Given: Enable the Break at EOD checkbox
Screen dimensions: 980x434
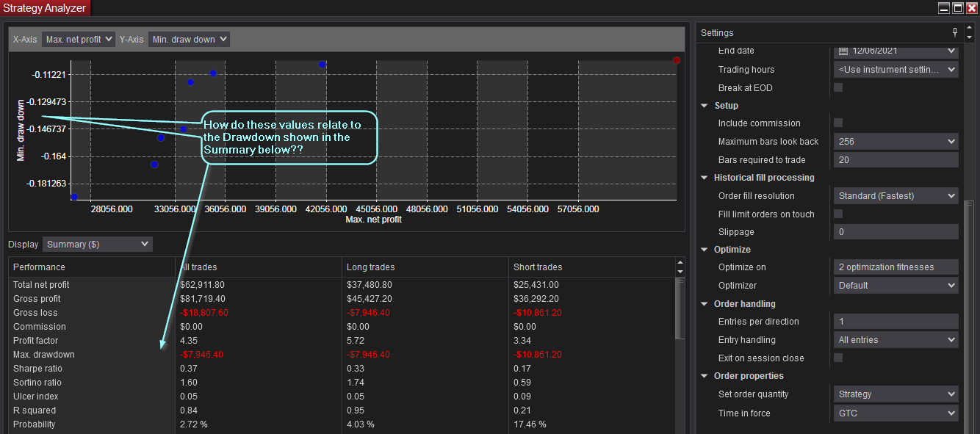Looking at the screenshot, I should point(837,87).
